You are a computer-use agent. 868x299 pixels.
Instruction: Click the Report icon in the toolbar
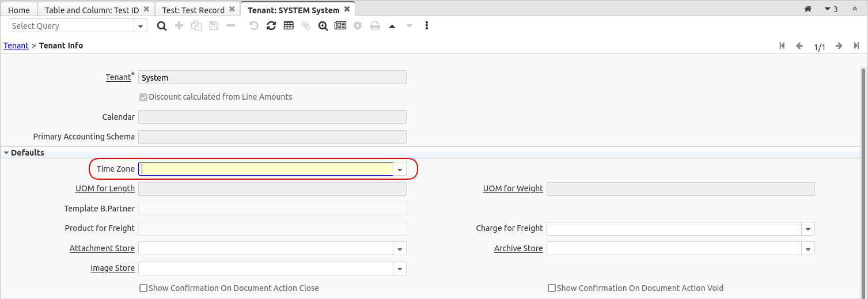[340, 26]
